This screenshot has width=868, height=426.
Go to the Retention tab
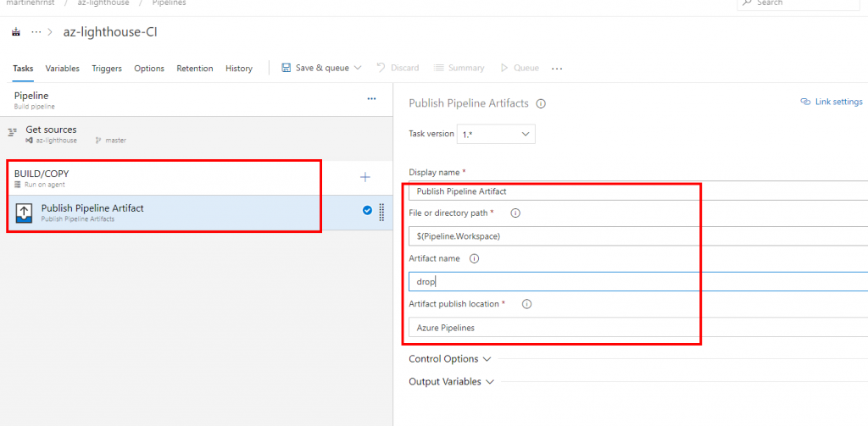tap(195, 69)
